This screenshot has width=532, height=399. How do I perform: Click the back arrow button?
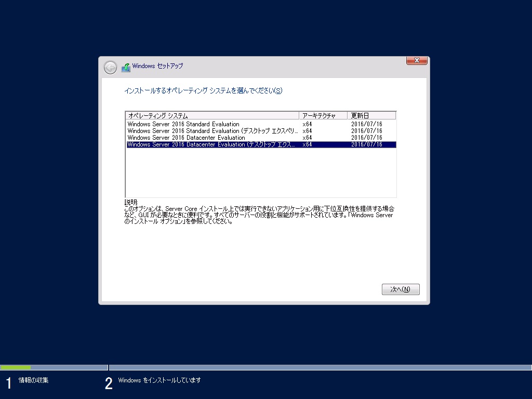pos(110,68)
